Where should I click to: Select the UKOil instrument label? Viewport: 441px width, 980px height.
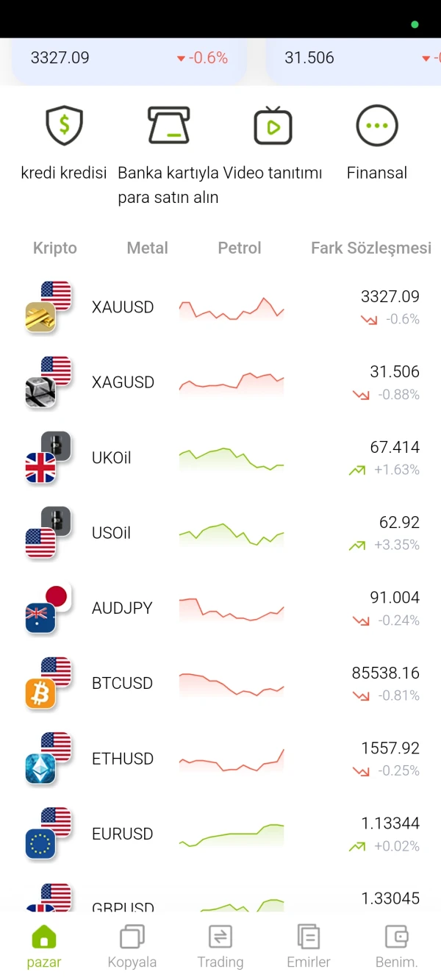click(x=112, y=458)
